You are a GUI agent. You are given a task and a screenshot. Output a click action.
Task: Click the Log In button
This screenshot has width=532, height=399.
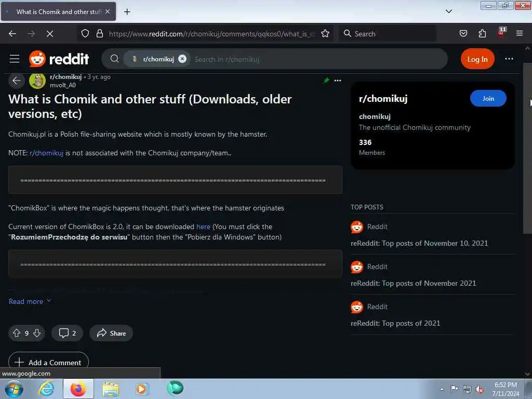pos(477,59)
